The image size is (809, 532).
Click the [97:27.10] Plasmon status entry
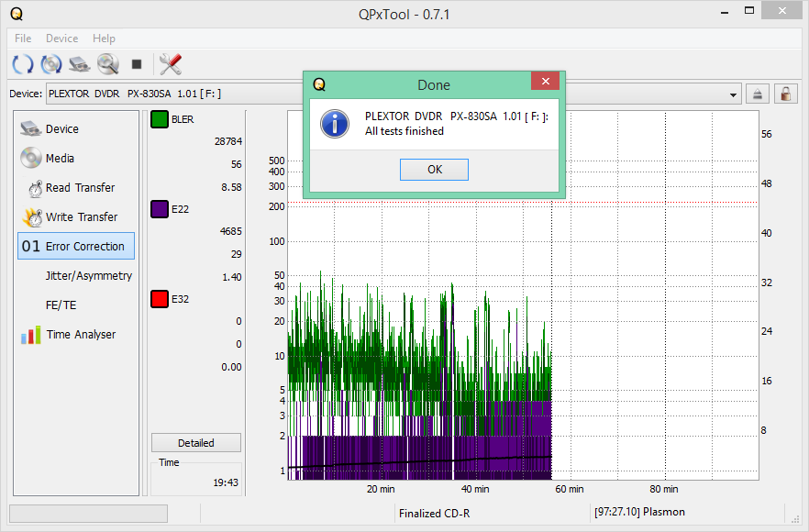tap(639, 512)
